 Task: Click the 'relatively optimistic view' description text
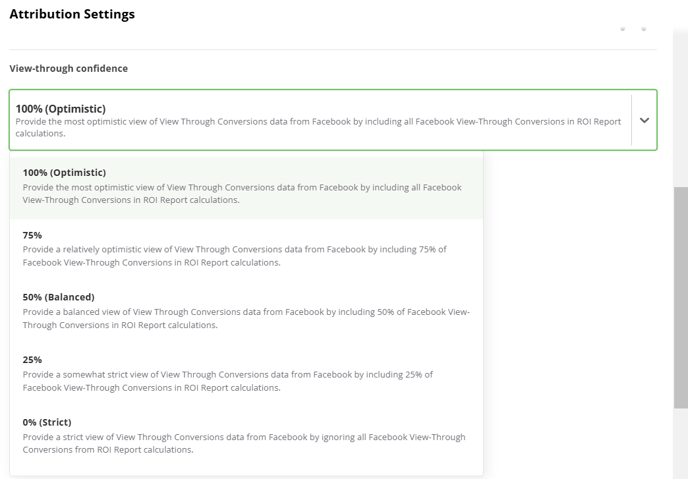(234, 256)
